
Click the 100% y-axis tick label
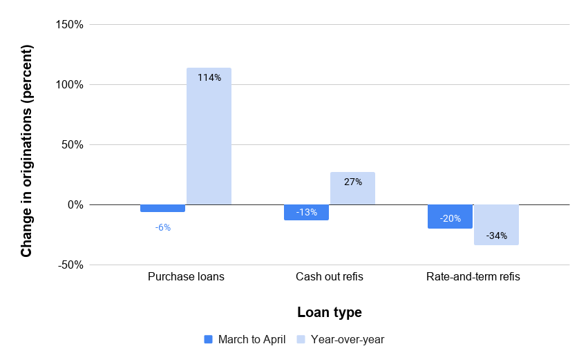tap(69, 85)
